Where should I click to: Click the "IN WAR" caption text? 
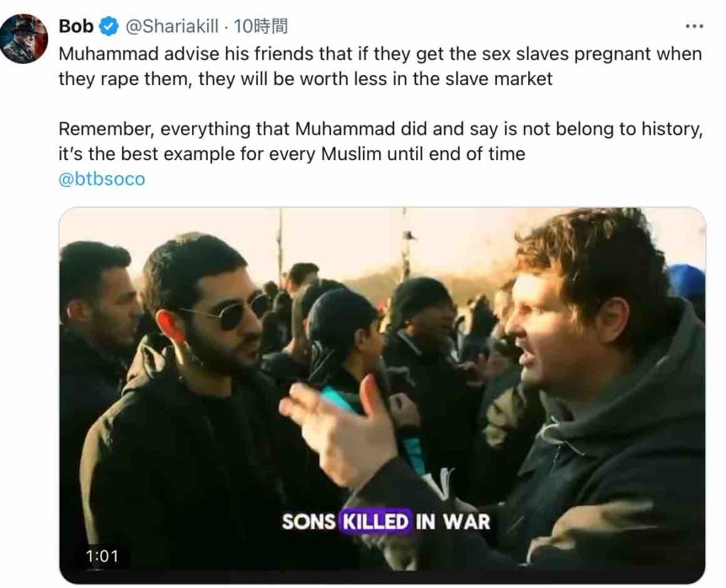(453, 523)
